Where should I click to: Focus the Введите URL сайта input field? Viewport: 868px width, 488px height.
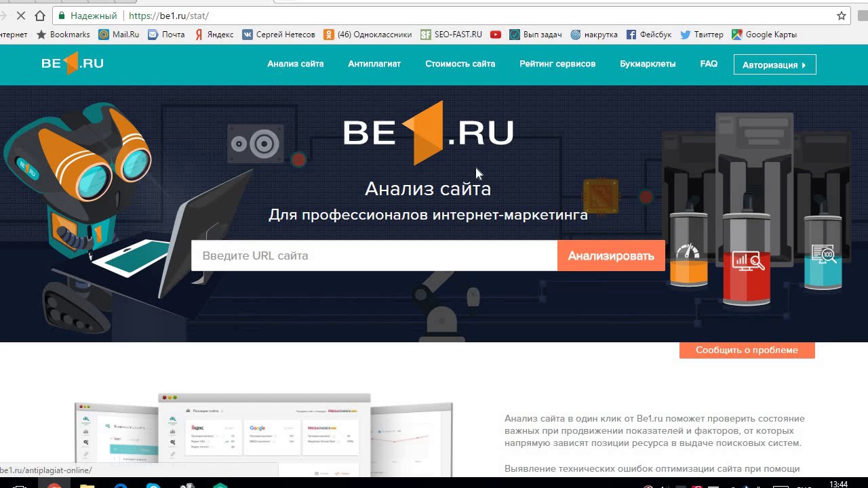click(x=374, y=256)
